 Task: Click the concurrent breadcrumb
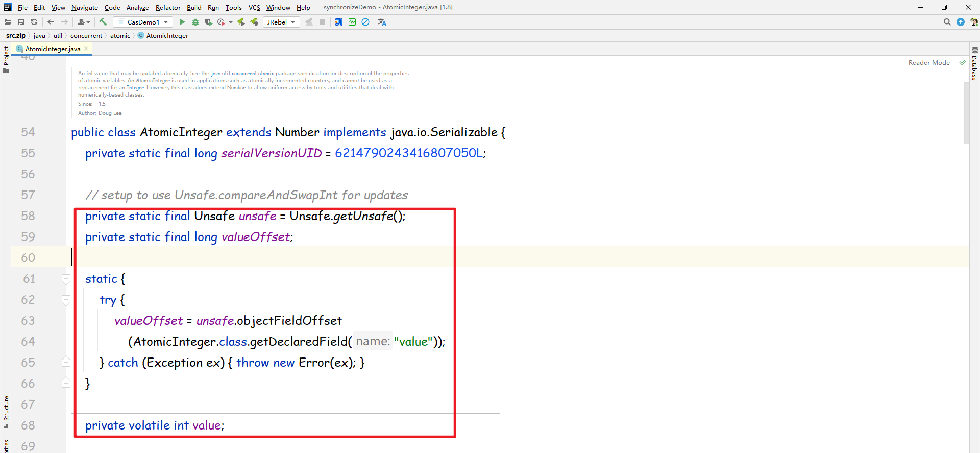[x=86, y=36]
